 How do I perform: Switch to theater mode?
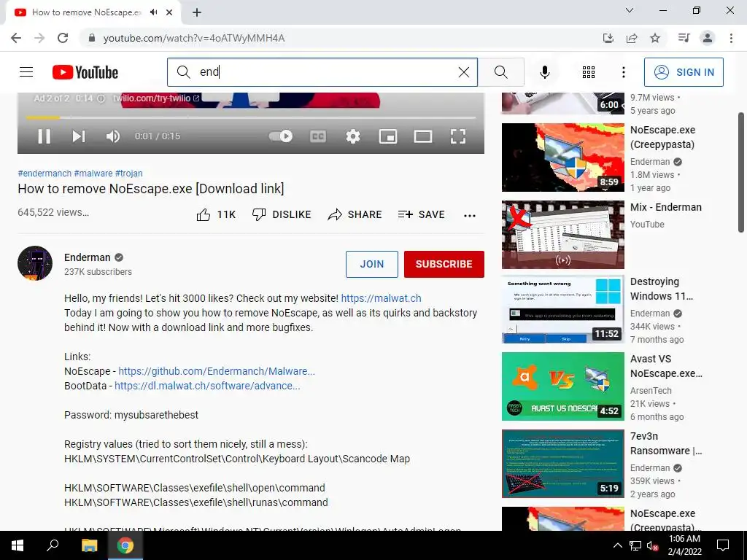tap(423, 136)
